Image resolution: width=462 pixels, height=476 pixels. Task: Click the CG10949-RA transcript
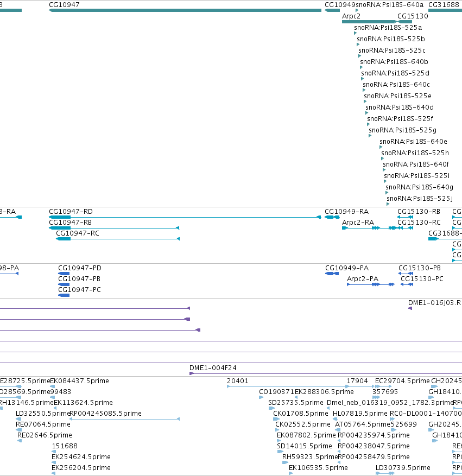point(332,217)
